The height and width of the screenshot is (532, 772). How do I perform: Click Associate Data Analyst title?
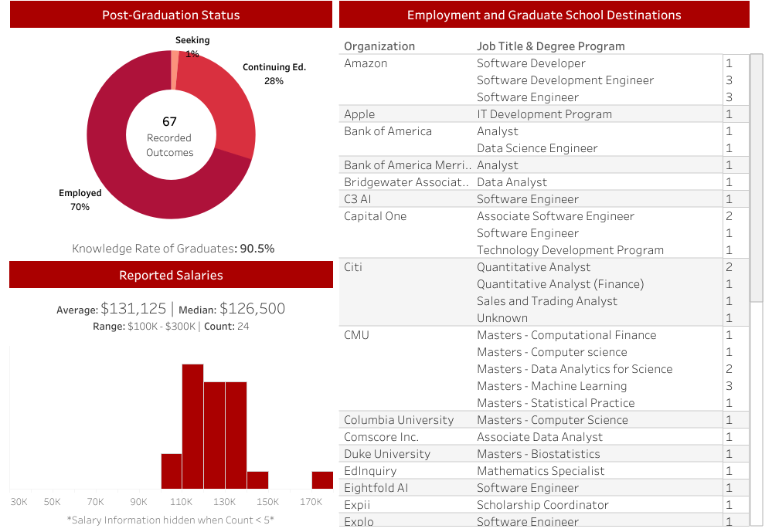539,436
